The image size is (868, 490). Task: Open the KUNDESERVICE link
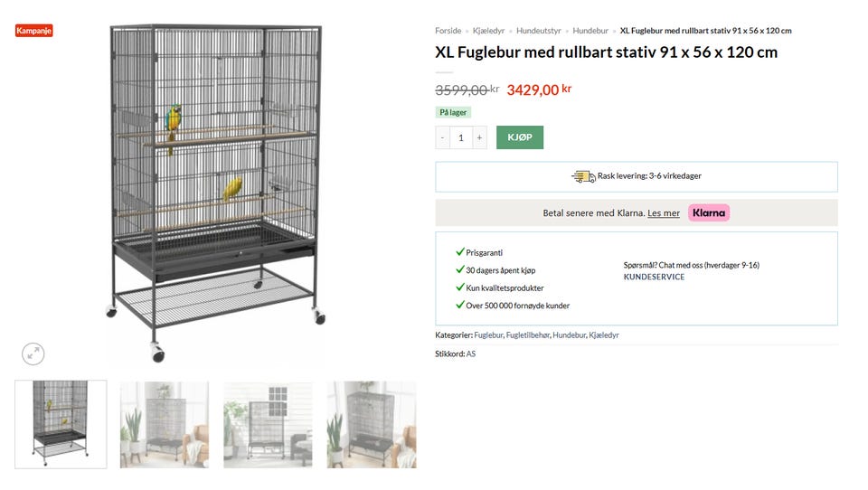[x=654, y=277]
